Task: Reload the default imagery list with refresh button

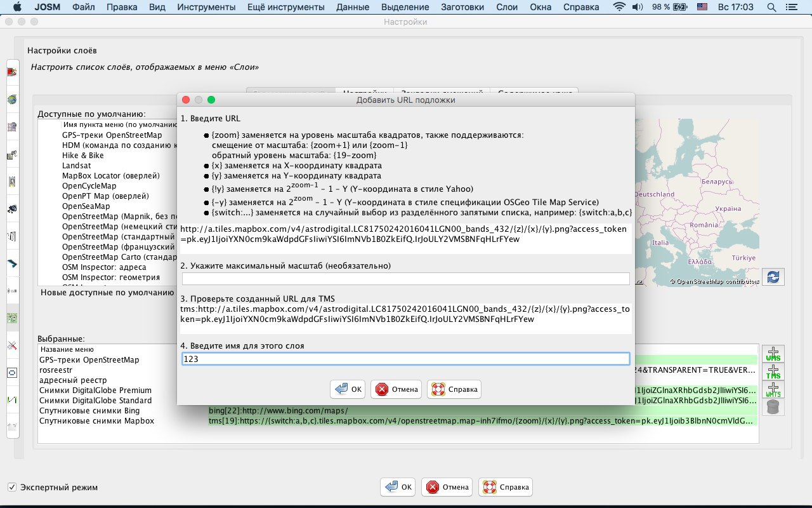Action: tap(773, 277)
